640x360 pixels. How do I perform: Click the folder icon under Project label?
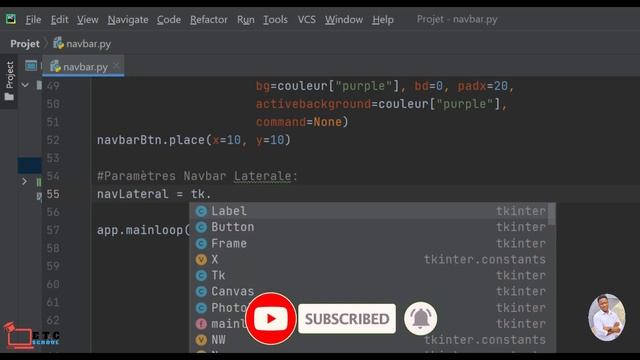point(9,97)
